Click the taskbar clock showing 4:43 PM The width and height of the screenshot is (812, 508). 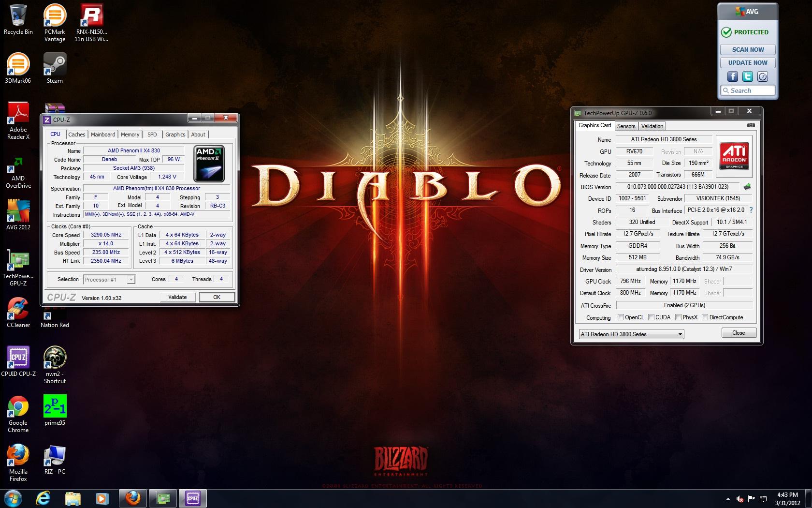(787, 499)
